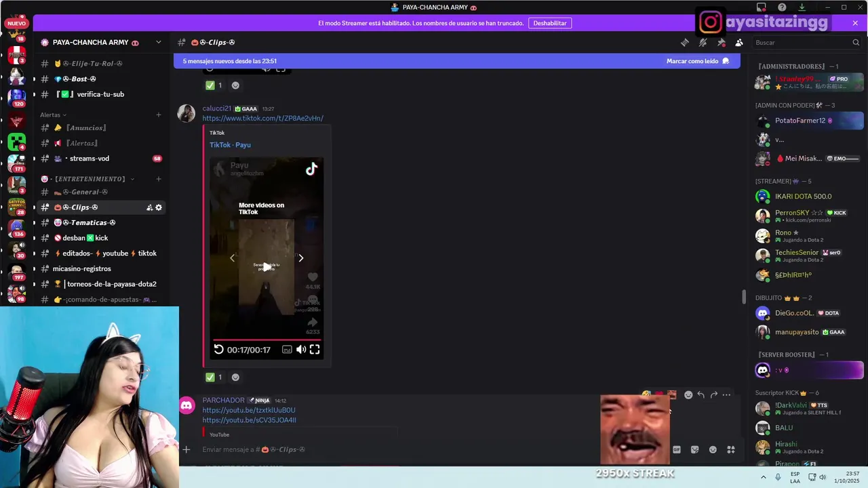Open the emoji picker in message bar
The width and height of the screenshot is (868, 488).
coord(713,449)
